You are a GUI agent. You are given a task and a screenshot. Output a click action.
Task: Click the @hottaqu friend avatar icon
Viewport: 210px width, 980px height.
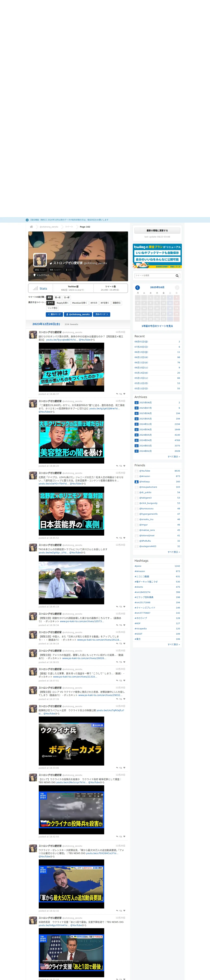(136, 482)
